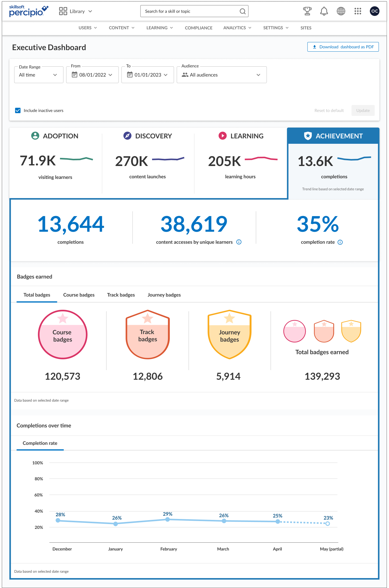Expand the SETTINGS menu
Viewport: 389px width, 588px height.
click(276, 28)
